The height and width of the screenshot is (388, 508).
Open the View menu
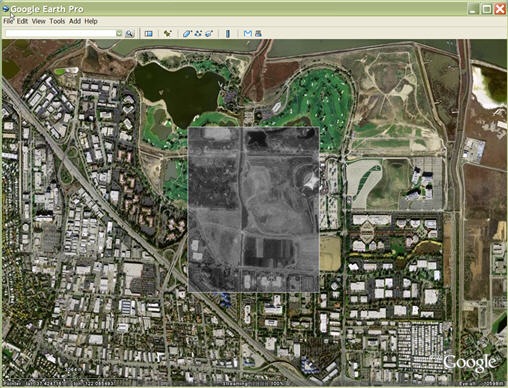(x=39, y=21)
